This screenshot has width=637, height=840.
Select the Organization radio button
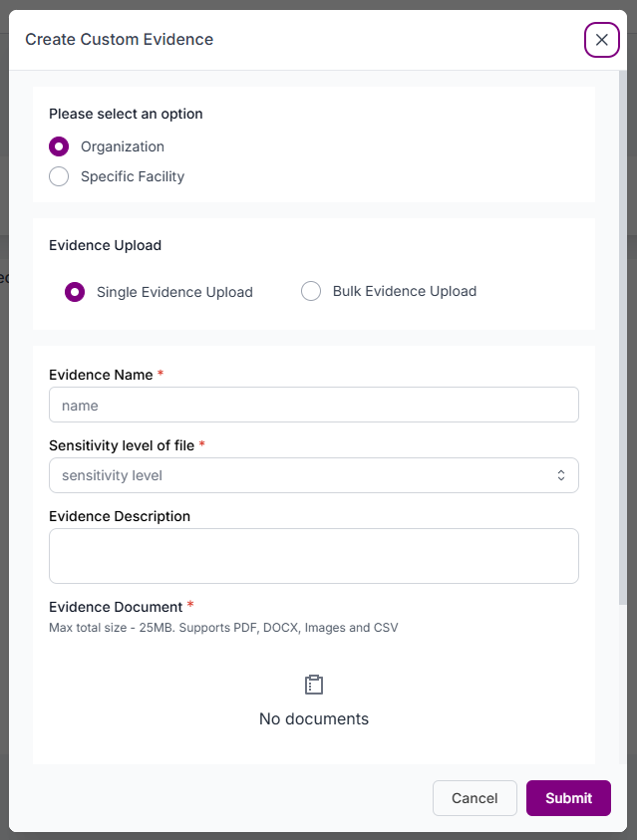click(59, 146)
